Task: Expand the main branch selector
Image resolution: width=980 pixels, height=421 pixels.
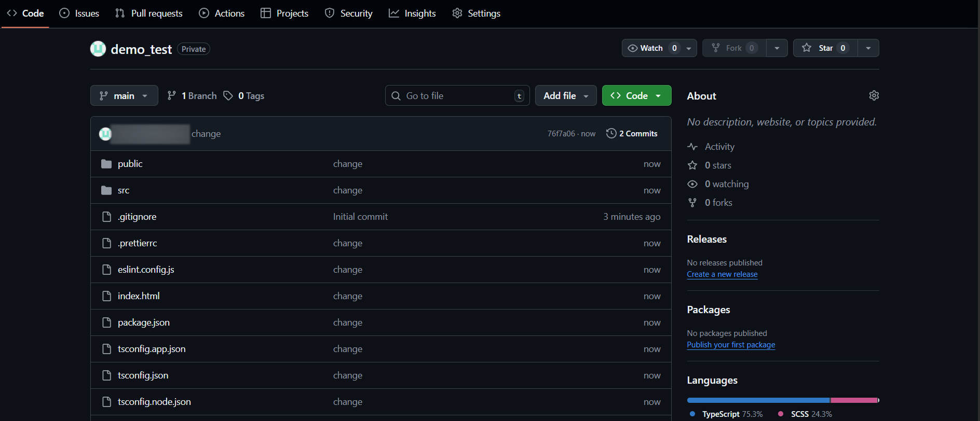Action: point(124,95)
